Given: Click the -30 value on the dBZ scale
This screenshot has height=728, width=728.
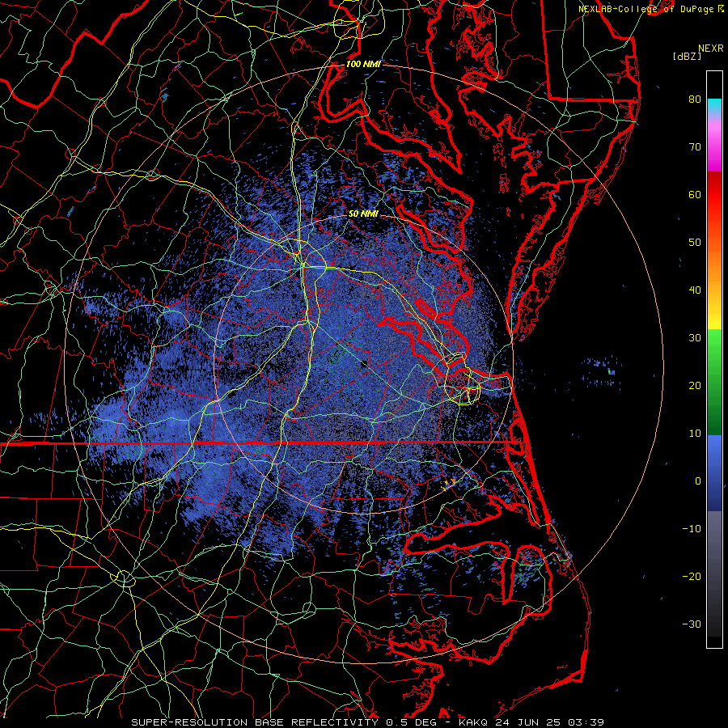Looking at the screenshot, I should [692, 624].
